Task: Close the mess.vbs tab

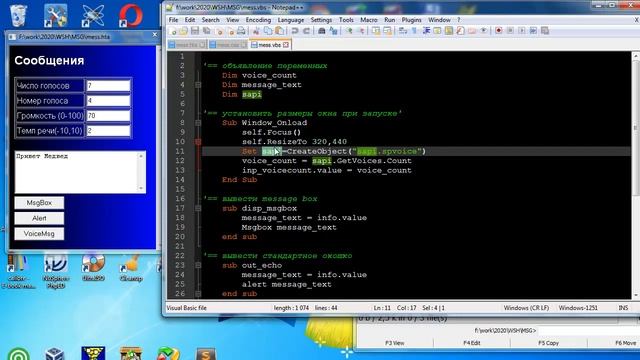Action: click(x=286, y=45)
